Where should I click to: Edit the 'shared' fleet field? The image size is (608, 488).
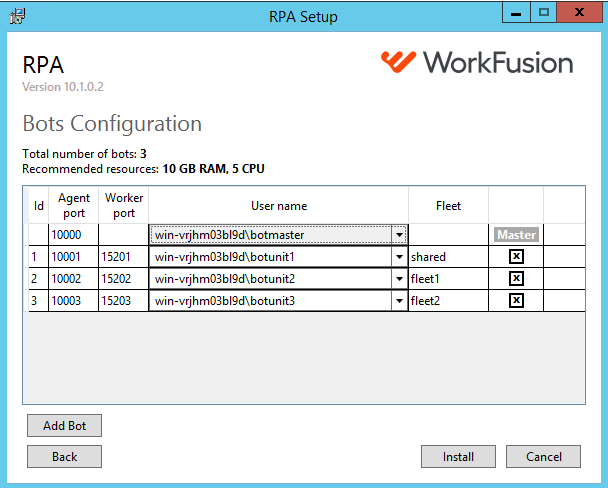click(x=448, y=257)
